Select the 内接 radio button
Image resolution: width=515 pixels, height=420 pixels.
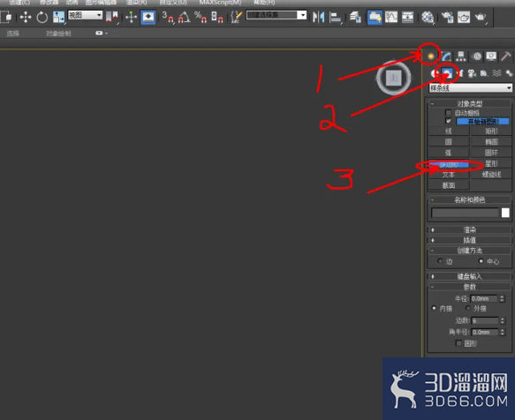pos(434,308)
